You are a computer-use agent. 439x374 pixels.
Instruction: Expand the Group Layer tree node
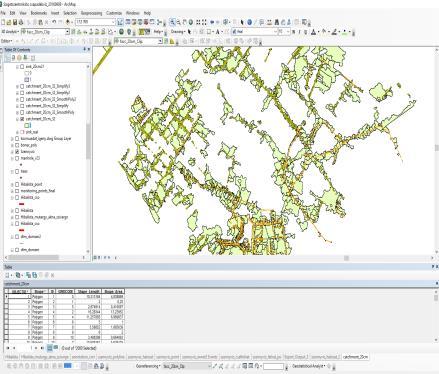pyautogui.click(x=12, y=138)
